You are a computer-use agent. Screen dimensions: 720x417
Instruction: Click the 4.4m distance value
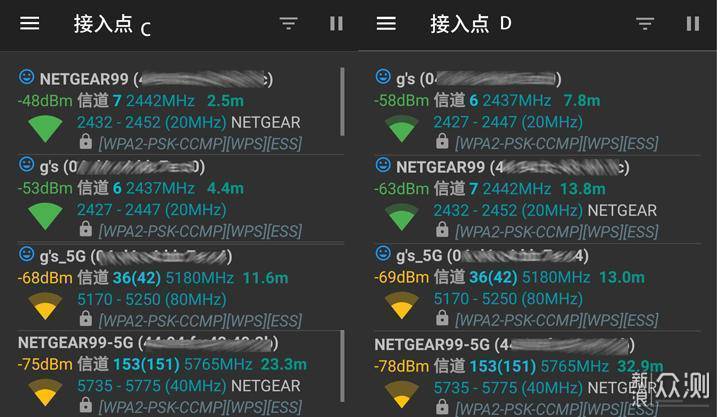pos(225,188)
